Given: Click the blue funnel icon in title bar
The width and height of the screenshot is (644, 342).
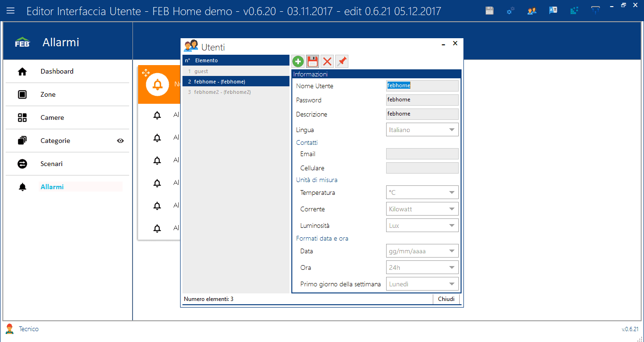Looking at the screenshot, I should coord(595,10).
